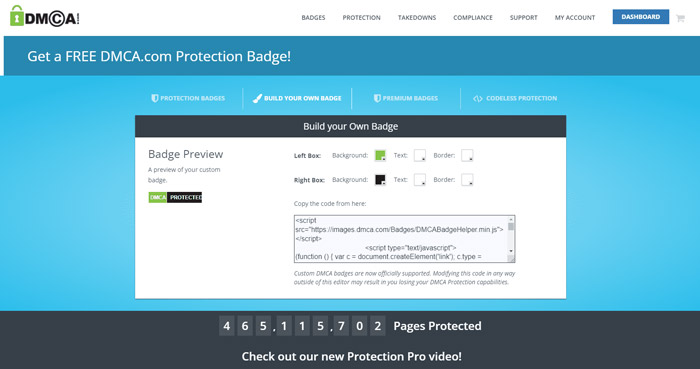Open Right Box text color picker
The image size is (700, 369).
[x=420, y=180]
